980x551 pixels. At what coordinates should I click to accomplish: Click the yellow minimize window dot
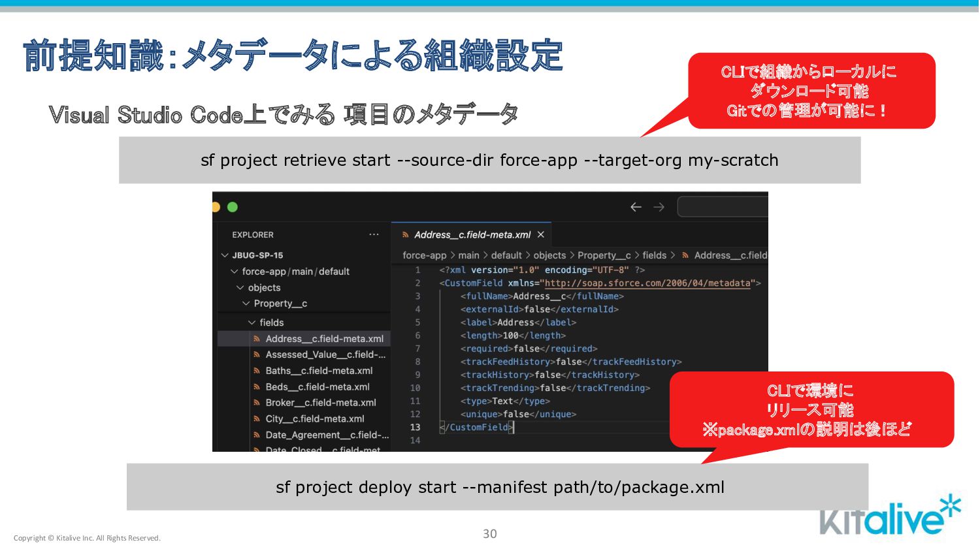coord(216,207)
